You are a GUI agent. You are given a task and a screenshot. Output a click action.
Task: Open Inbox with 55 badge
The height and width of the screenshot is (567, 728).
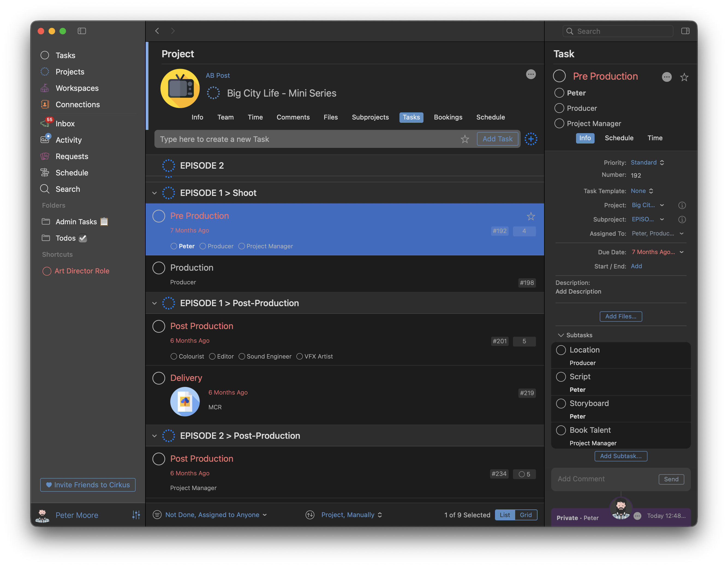[x=65, y=124]
